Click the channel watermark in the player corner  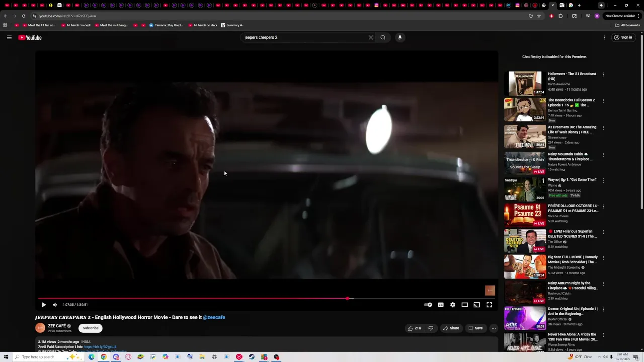coord(490,290)
